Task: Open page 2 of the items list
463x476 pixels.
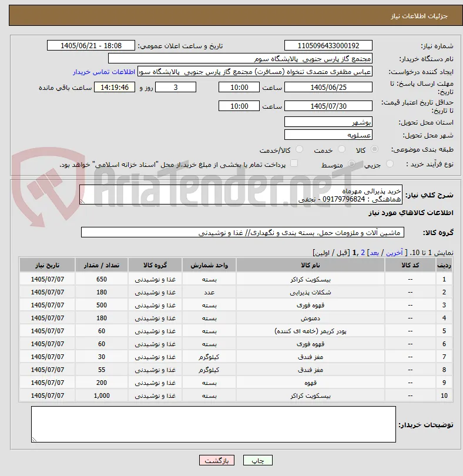Action: click(363, 253)
